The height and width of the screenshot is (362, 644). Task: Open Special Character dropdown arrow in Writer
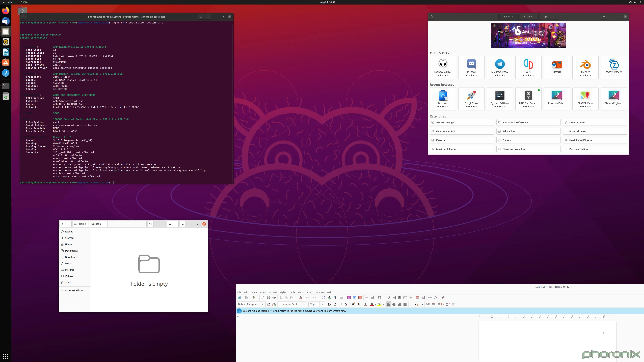[x=383, y=298]
